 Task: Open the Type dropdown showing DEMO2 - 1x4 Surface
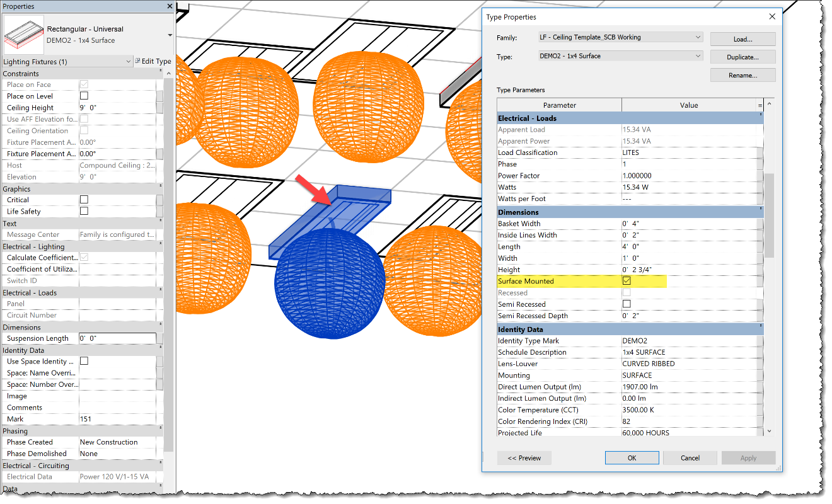click(698, 57)
